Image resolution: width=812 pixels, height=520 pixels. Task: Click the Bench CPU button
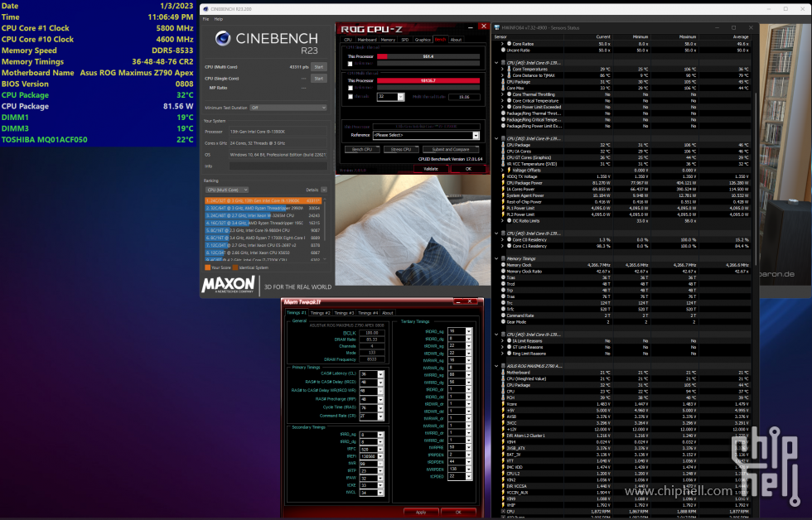point(362,150)
